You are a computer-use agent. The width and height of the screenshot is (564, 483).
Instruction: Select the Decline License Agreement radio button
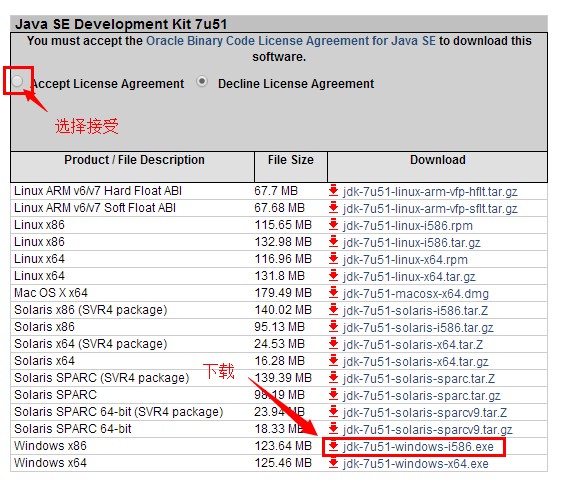[202, 82]
